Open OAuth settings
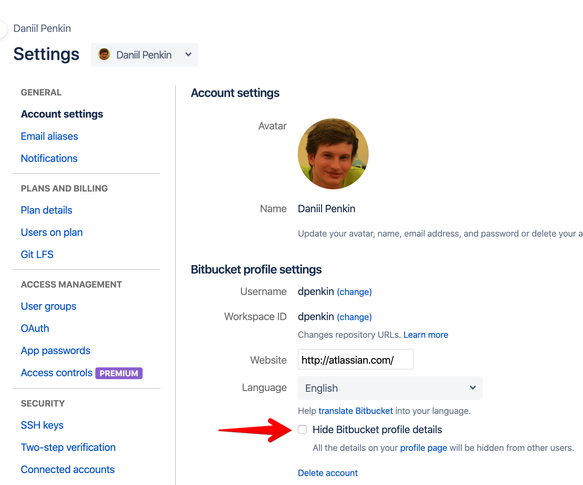This screenshot has height=485, width=583. click(35, 328)
